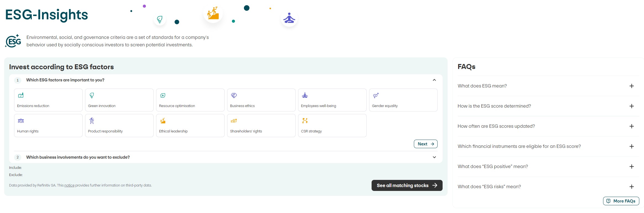Click the More FAQs button
644x213 pixels.
(x=621, y=201)
